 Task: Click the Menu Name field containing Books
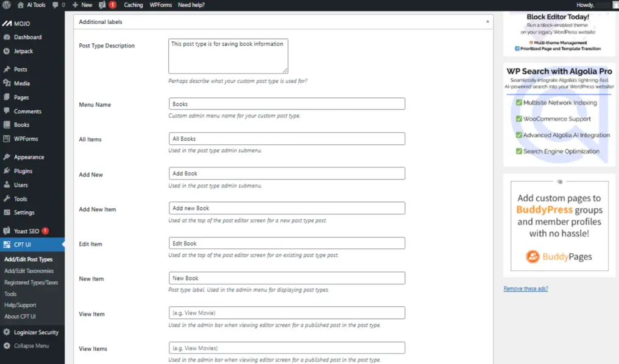[286, 104]
